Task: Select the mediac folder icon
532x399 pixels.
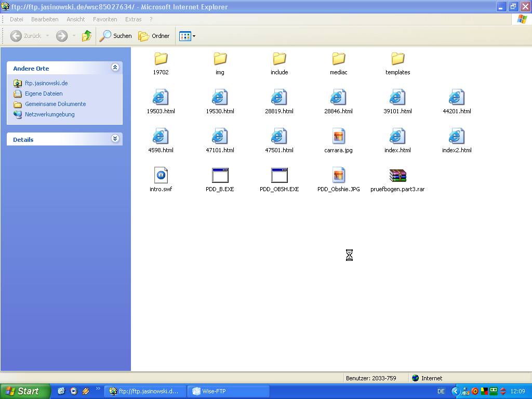Action: [x=338, y=59]
